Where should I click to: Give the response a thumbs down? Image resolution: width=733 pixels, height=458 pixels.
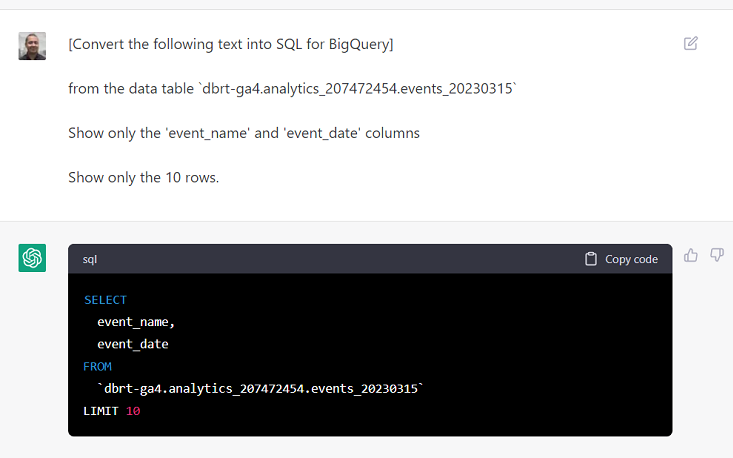717,255
